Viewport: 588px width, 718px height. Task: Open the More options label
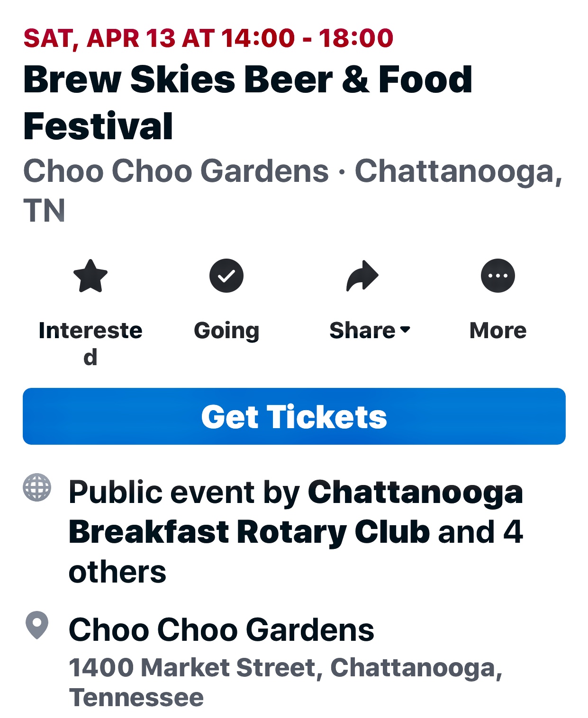click(x=498, y=331)
